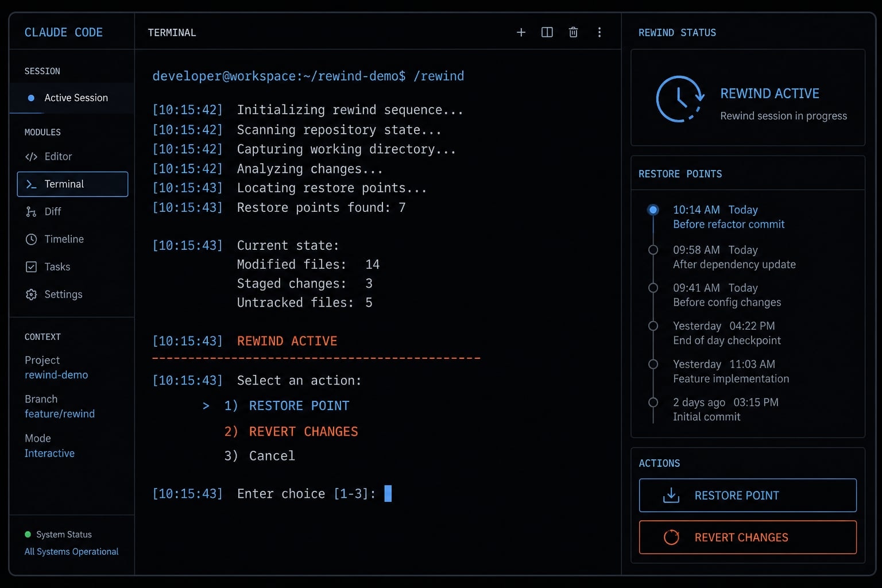Select the 09:58 AM restore point marker

click(x=653, y=250)
